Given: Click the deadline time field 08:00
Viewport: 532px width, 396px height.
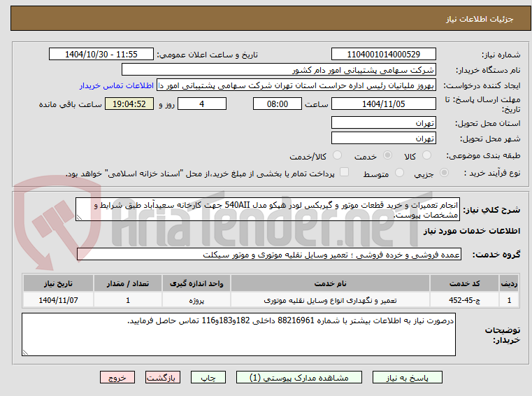Looking at the screenshot, I should [278, 104].
